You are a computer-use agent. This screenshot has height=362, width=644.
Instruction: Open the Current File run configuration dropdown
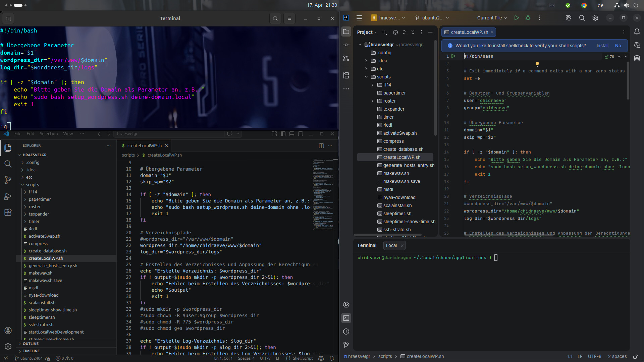coord(492,18)
